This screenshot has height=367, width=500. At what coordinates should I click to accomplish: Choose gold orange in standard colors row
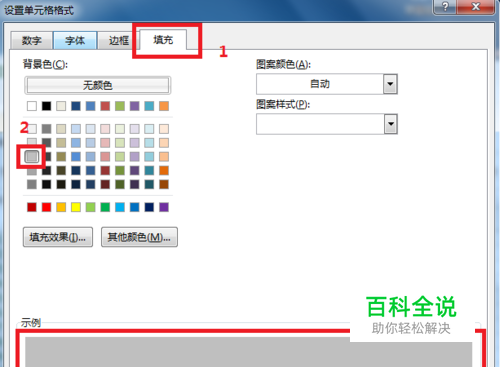pos(61,207)
